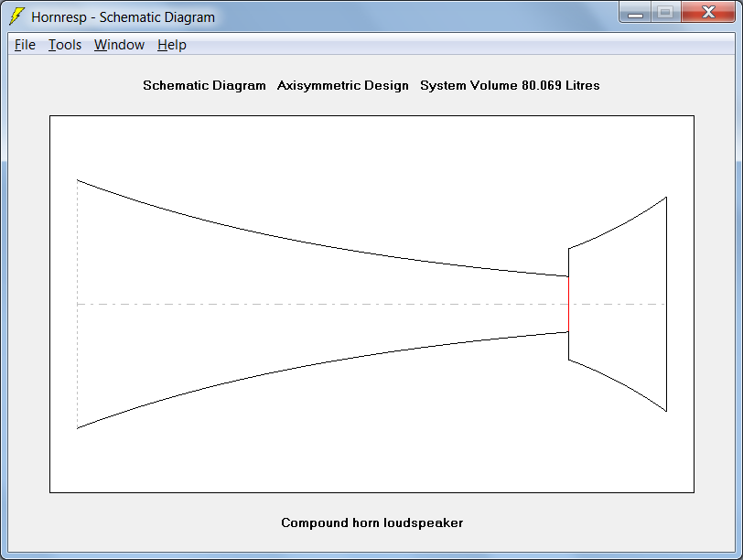
Task: Close the Schematic Diagram window
Action: [708, 12]
